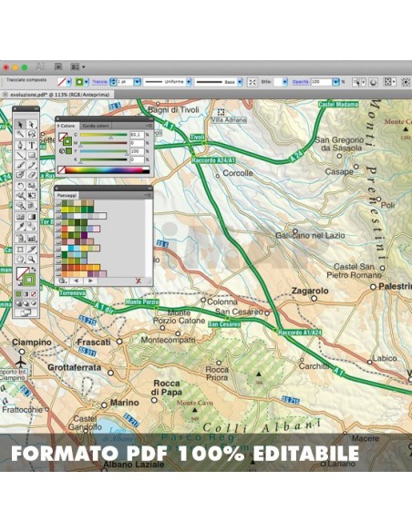
Task: Select the Scale tool
Action: pos(32,186)
